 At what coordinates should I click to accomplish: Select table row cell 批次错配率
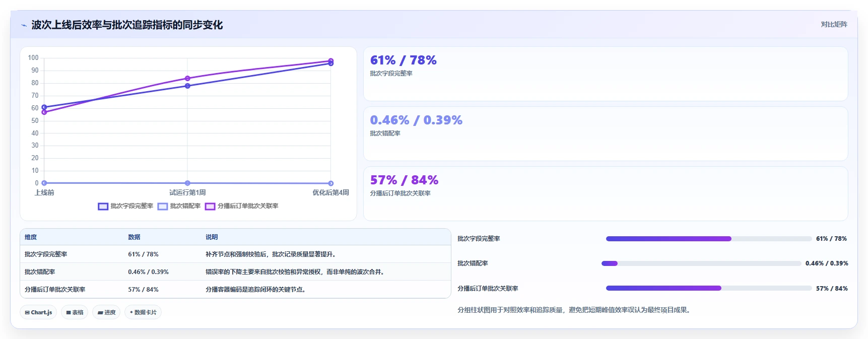(x=40, y=272)
